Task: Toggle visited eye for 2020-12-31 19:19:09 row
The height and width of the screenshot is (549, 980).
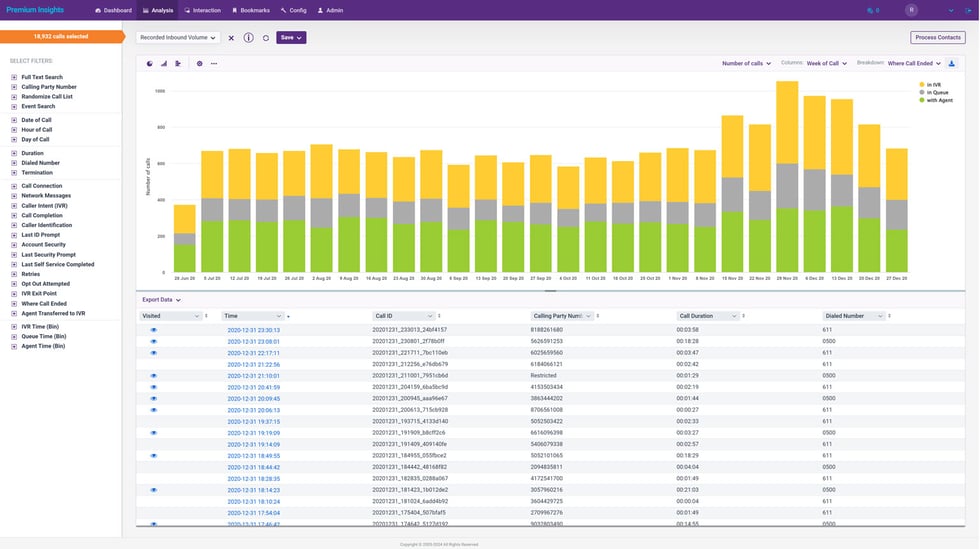Action: (x=154, y=433)
